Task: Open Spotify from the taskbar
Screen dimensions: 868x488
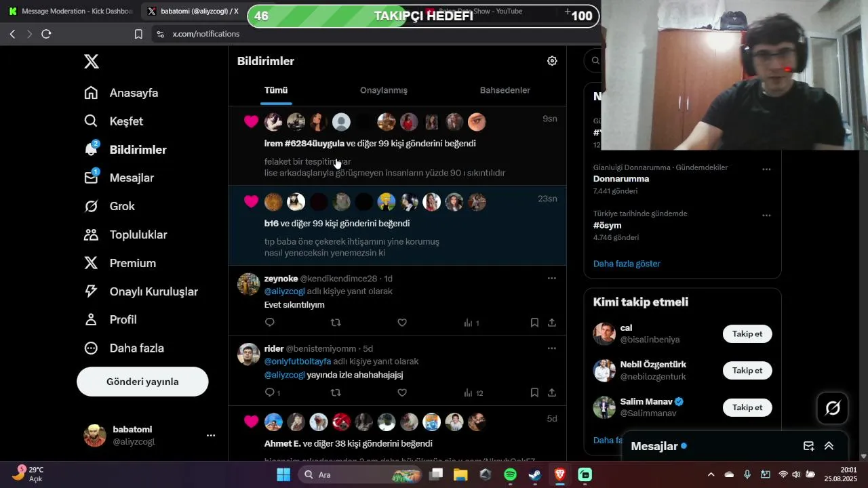Action: [510, 474]
